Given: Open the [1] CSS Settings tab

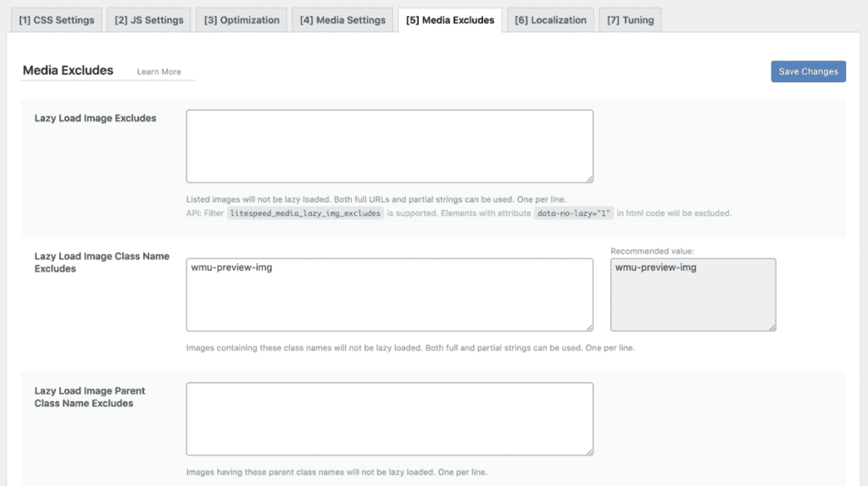Looking at the screenshot, I should pyautogui.click(x=56, y=20).
